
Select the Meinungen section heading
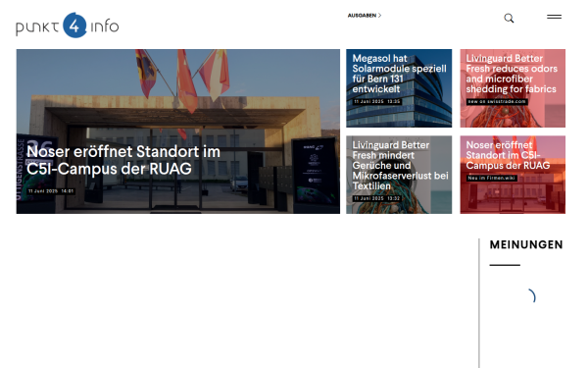pos(526,244)
